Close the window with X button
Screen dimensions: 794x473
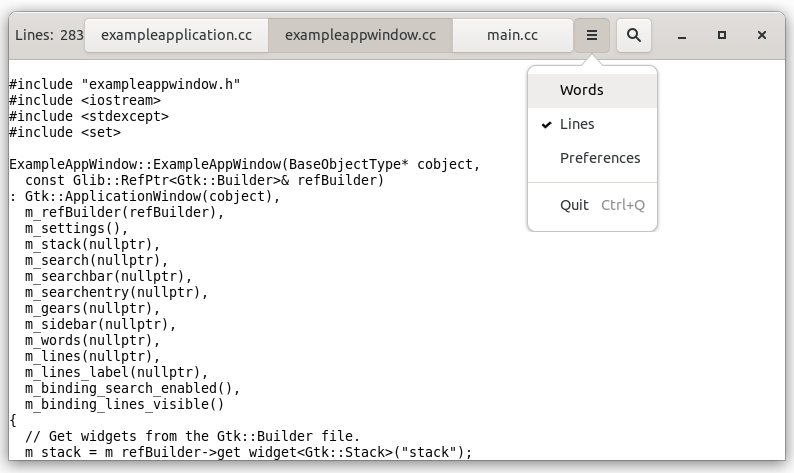pos(762,35)
